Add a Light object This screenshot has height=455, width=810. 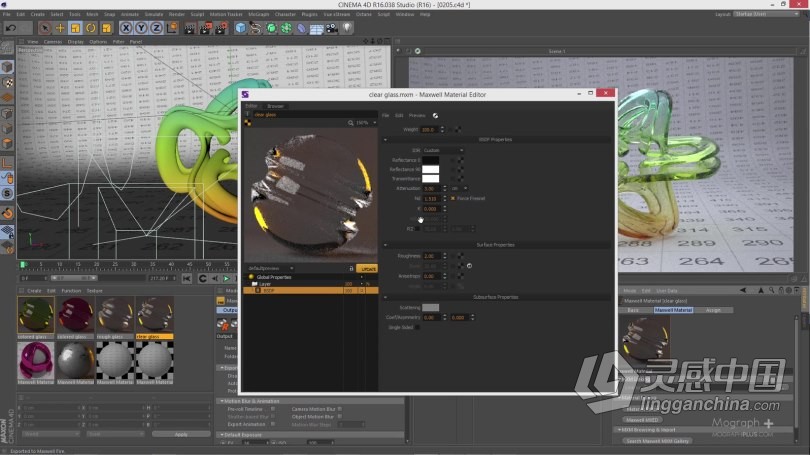(347, 28)
